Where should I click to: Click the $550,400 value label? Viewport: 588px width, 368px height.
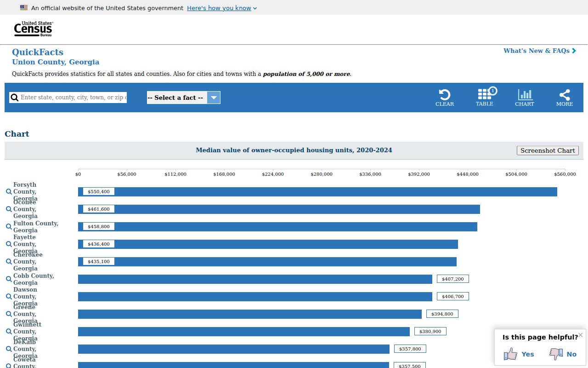[x=99, y=192]
